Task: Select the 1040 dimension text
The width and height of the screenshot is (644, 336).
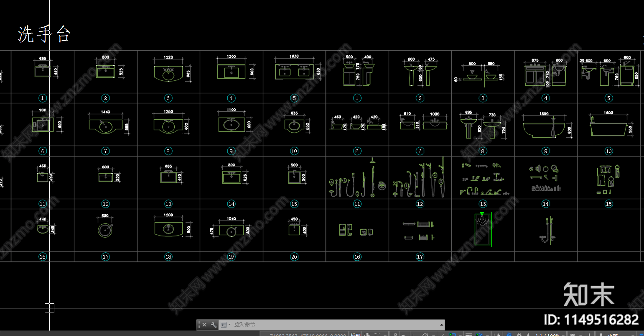Action: click(x=231, y=218)
